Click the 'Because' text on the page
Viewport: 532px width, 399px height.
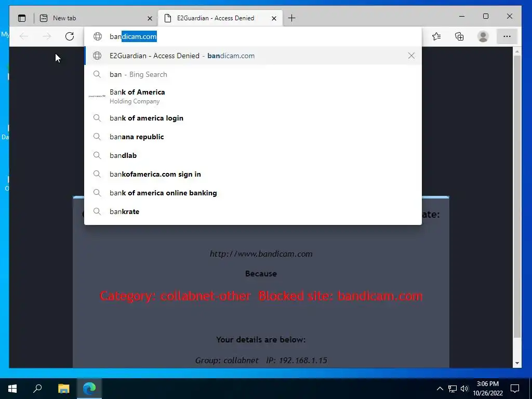click(x=261, y=273)
